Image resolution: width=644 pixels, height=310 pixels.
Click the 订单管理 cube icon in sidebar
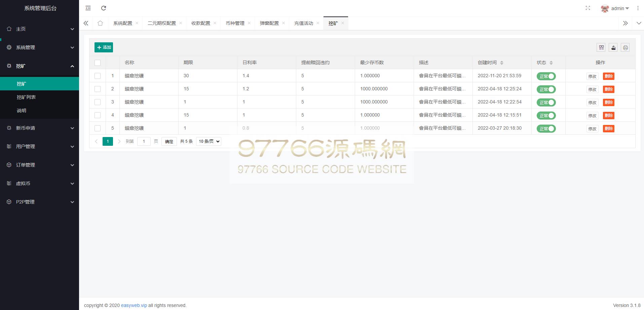point(9,165)
